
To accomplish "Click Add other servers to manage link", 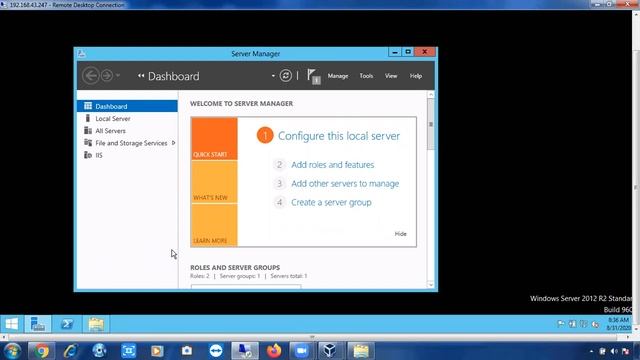I will click(345, 184).
